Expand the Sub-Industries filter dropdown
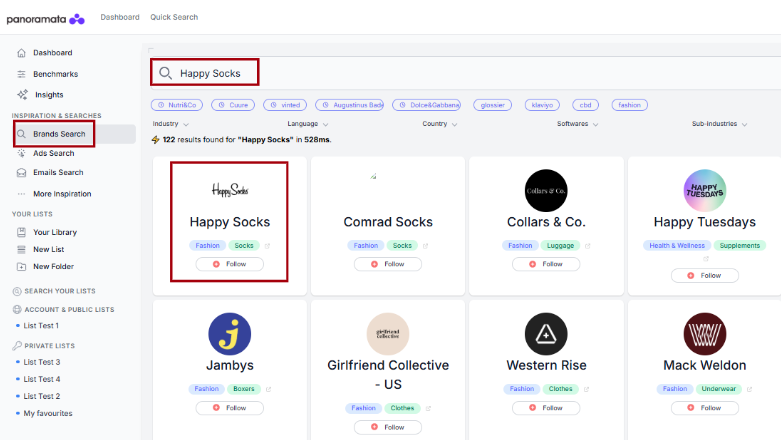 (x=719, y=124)
